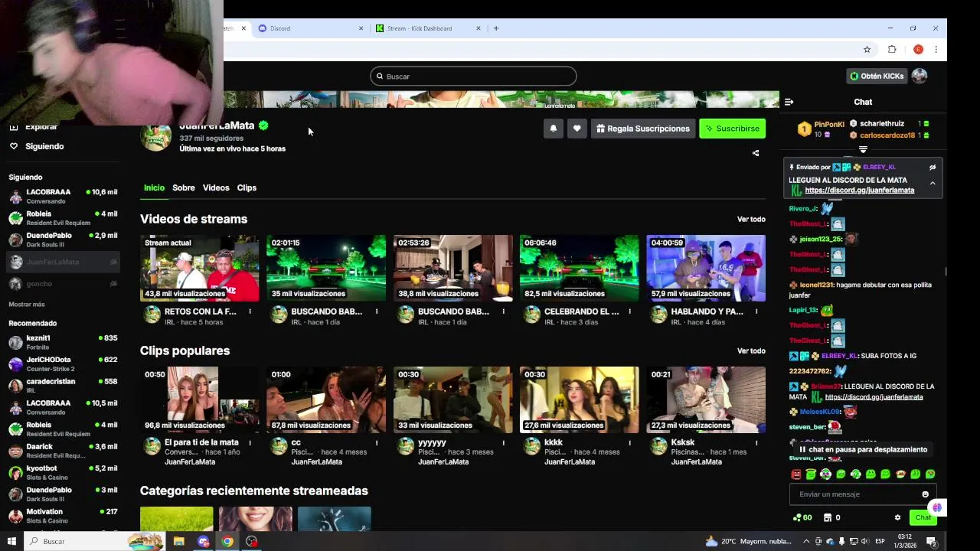
Task: Click the chat shop icon showing 0
Action: pyautogui.click(x=831, y=517)
